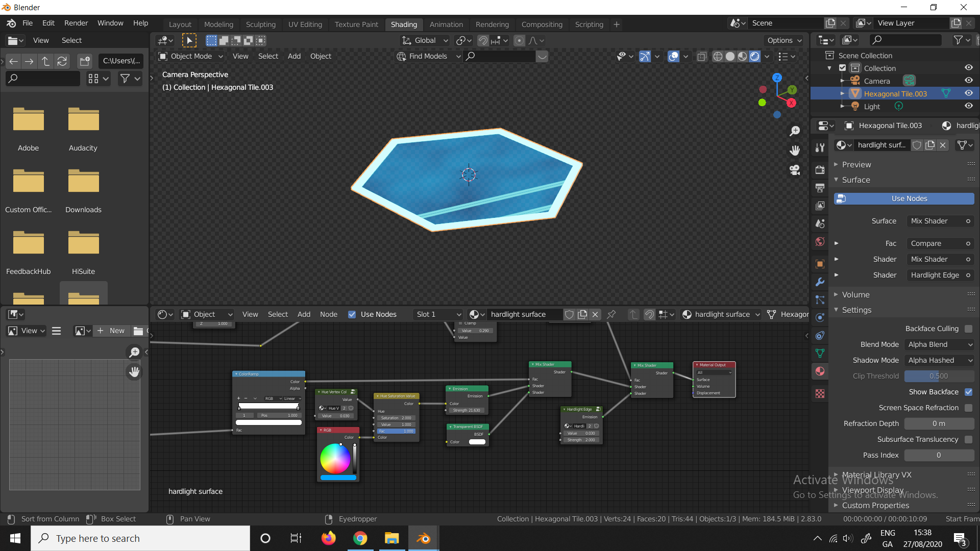
Task: Open the World properties tab
Action: (820, 241)
